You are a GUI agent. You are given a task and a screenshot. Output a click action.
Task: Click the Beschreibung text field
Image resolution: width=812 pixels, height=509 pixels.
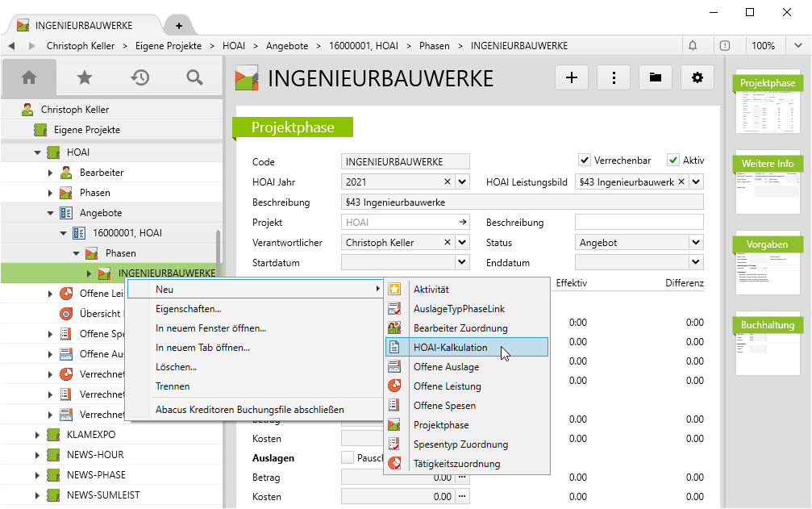point(523,202)
